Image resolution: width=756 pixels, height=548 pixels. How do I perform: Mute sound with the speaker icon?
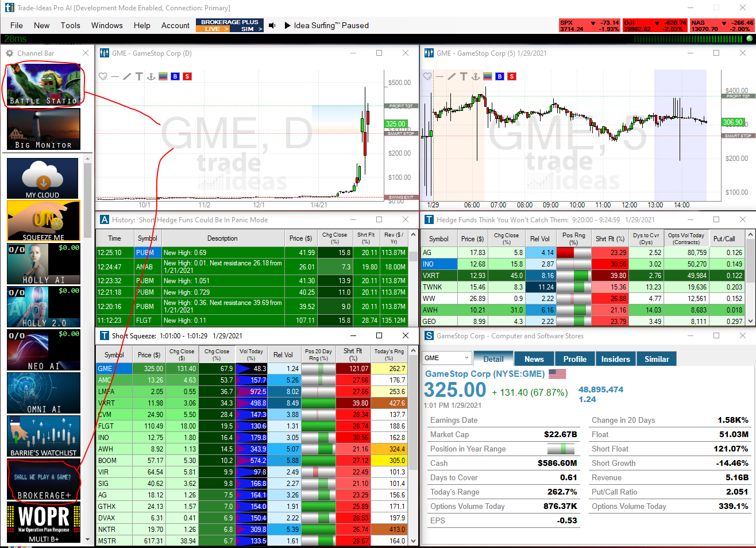(x=272, y=25)
